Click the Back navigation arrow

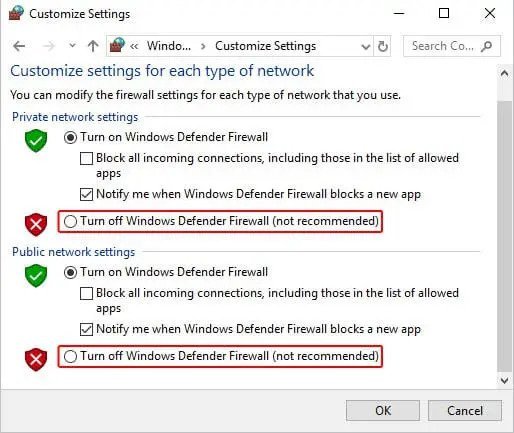(x=19, y=46)
